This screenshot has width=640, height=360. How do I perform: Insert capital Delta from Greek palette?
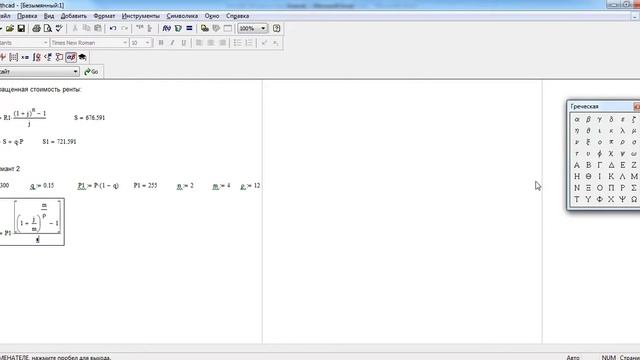click(611, 165)
